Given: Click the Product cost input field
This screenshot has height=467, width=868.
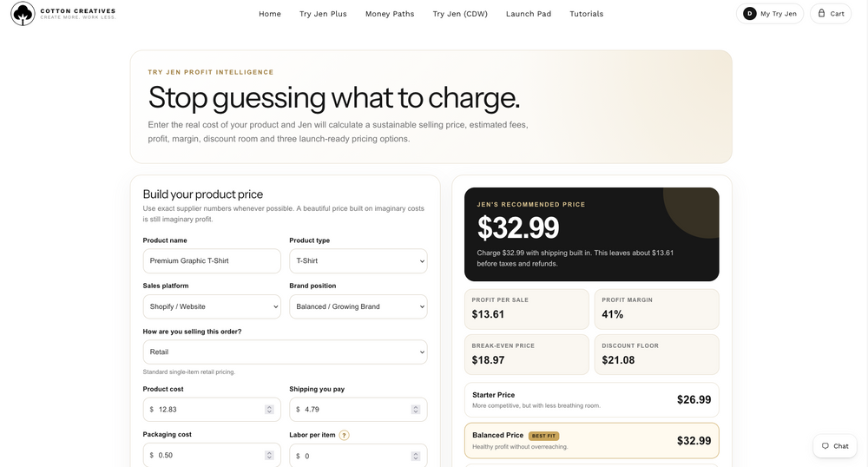Looking at the screenshot, I should [x=212, y=410].
